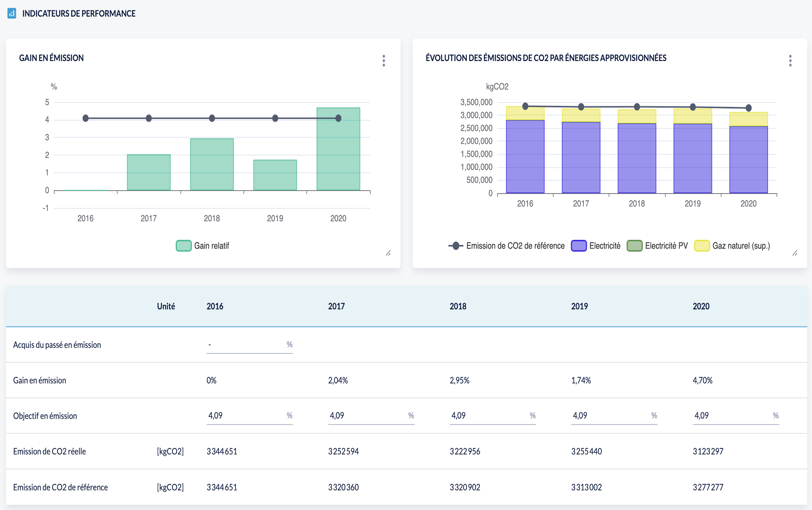Click the 2016 Electricité bar segment
Viewport: 812px width, 510px height.
pyautogui.click(x=525, y=157)
